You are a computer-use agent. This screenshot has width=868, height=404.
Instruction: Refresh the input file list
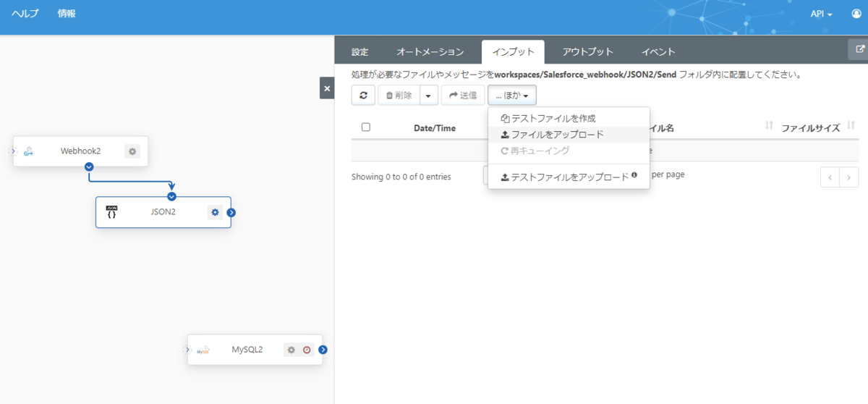click(363, 95)
